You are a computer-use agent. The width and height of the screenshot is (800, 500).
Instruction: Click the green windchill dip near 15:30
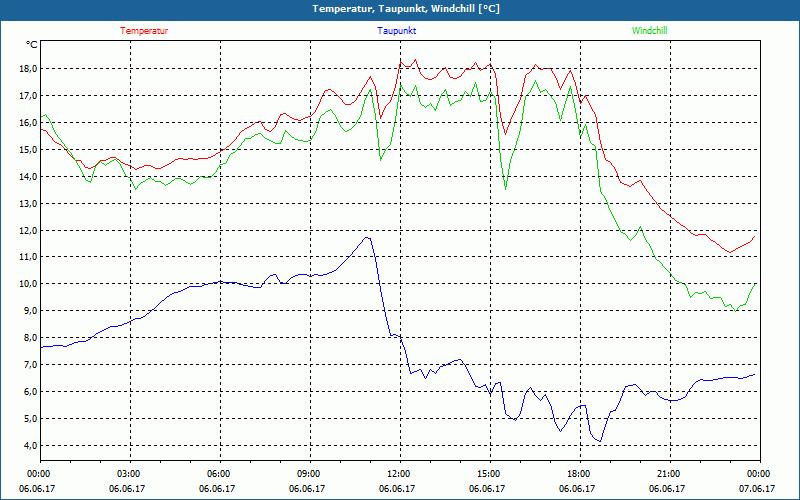click(x=505, y=189)
